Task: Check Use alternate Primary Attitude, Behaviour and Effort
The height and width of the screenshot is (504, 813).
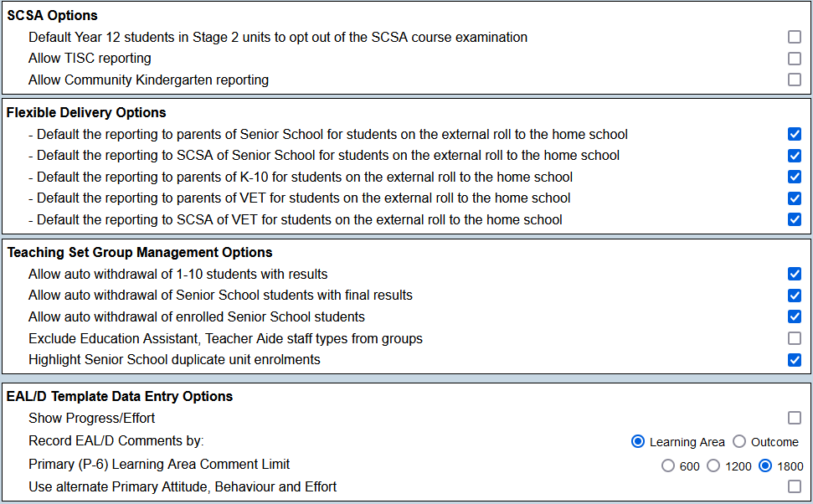Action: pyautogui.click(x=795, y=486)
